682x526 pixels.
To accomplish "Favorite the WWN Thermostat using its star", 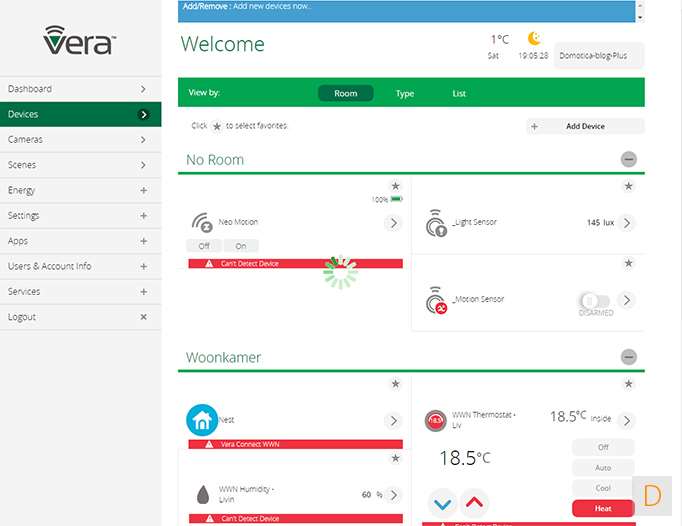I will click(628, 384).
